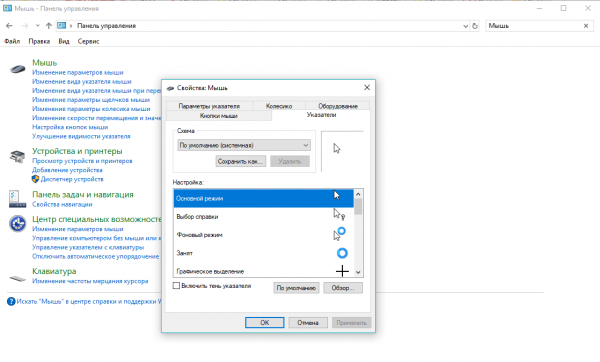Click the Forward arrow in the navigation bar
Viewport: 600px width, 362px height.
tap(25, 26)
